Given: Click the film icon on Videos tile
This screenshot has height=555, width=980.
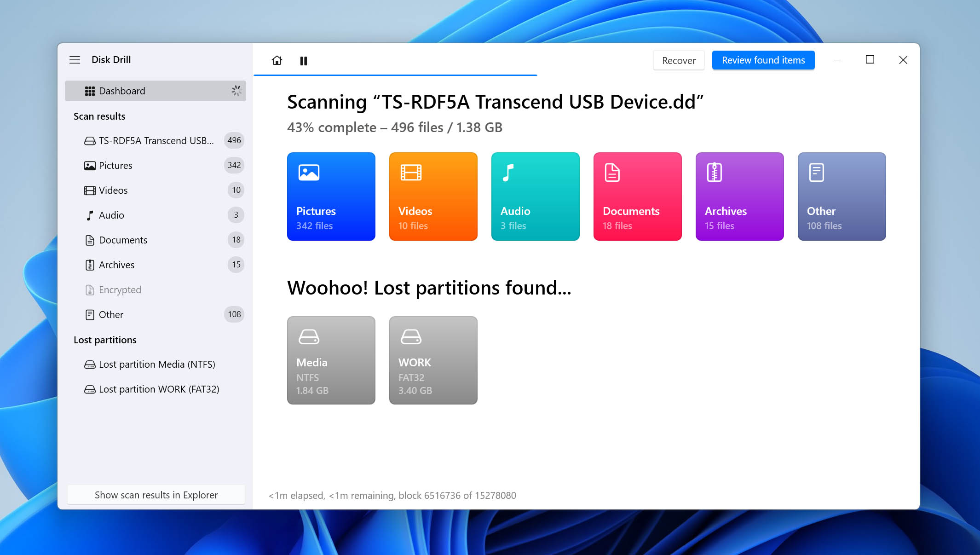Looking at the screenshot, I should pos(411,173).
